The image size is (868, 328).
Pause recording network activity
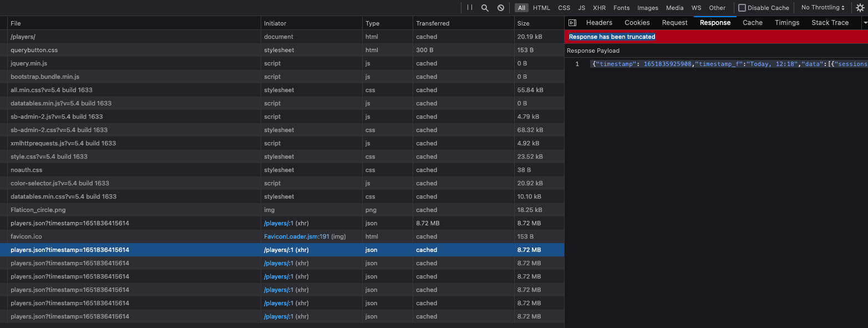click(x=469, y=8)
